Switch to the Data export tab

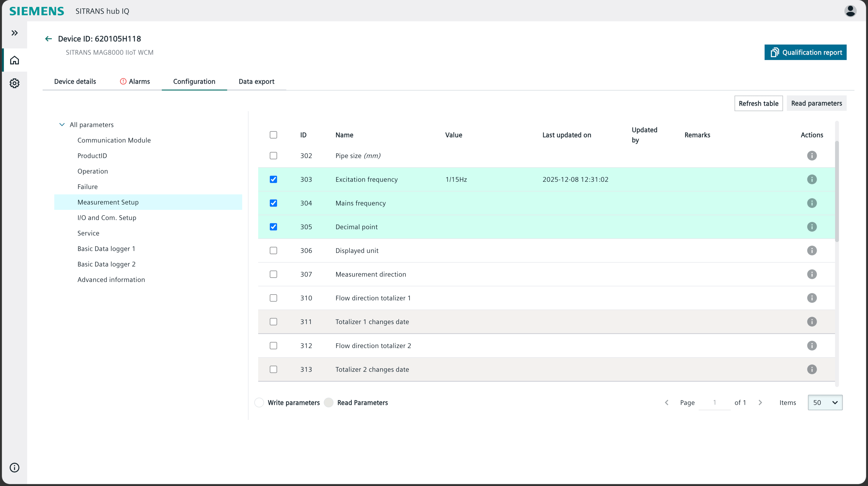click(x=256, y=82)
